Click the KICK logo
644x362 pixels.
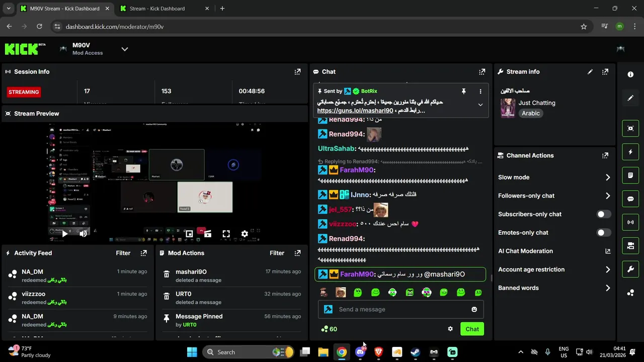point(25,49)
